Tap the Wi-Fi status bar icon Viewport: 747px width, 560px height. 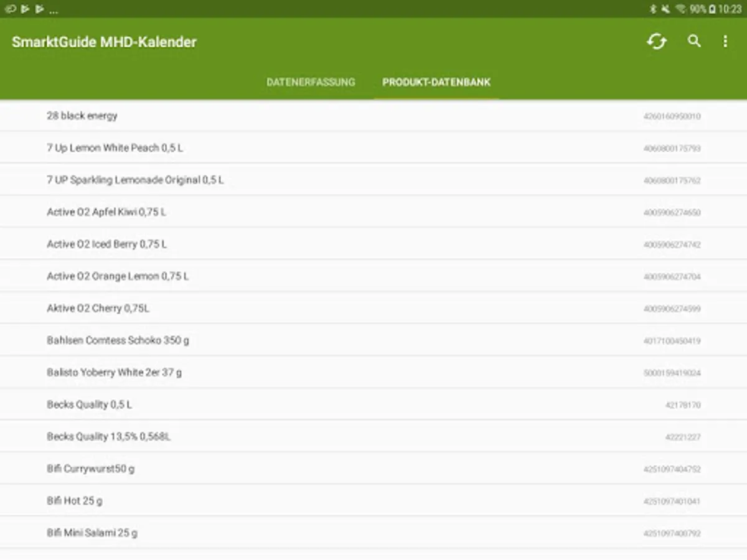click(680, 9)
